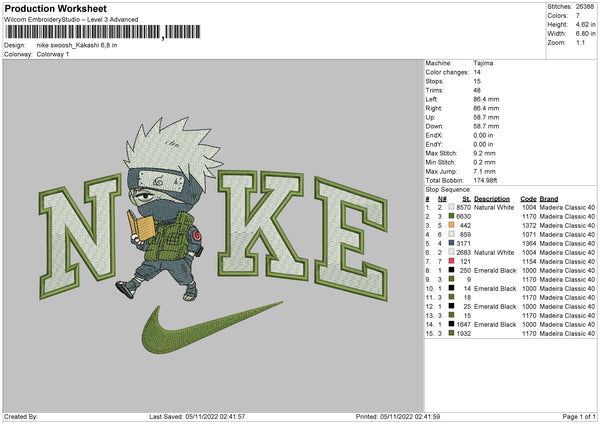Click the 'Natural White' description in stop 1
Image resolution: width=600 pixels, height=424 pixels.
pyautogui.click(x=494, y=207)
